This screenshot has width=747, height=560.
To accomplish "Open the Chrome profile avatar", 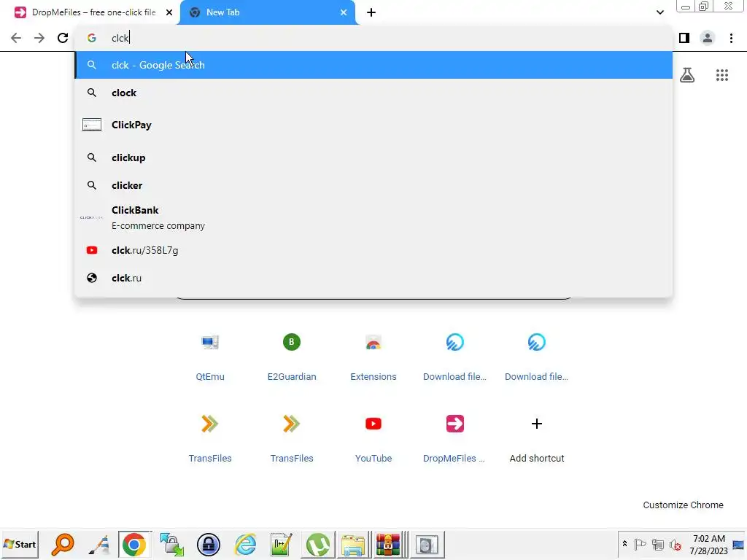I will pyautogui.click(x=708, y=38).
